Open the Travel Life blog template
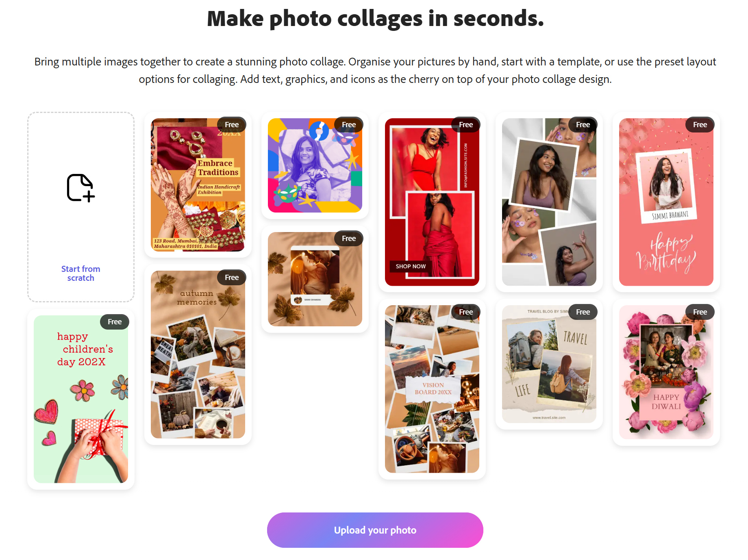 click(x=549, y=364)
